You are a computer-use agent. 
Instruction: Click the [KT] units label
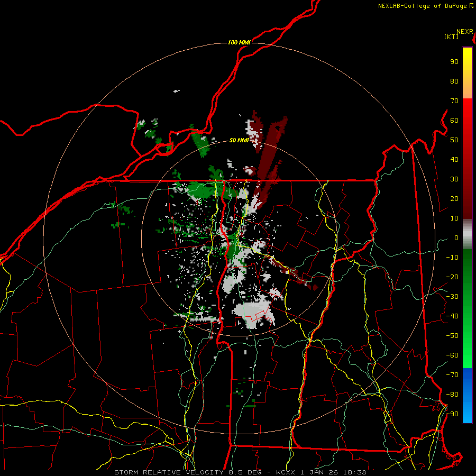[452, 36]
